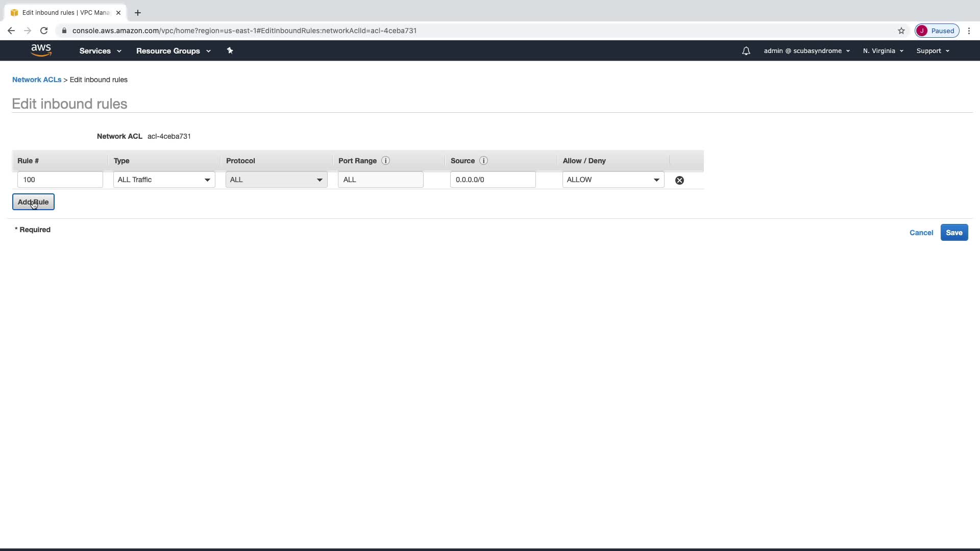
Task: Click the Port Range info icon
Action: [385, 161]
